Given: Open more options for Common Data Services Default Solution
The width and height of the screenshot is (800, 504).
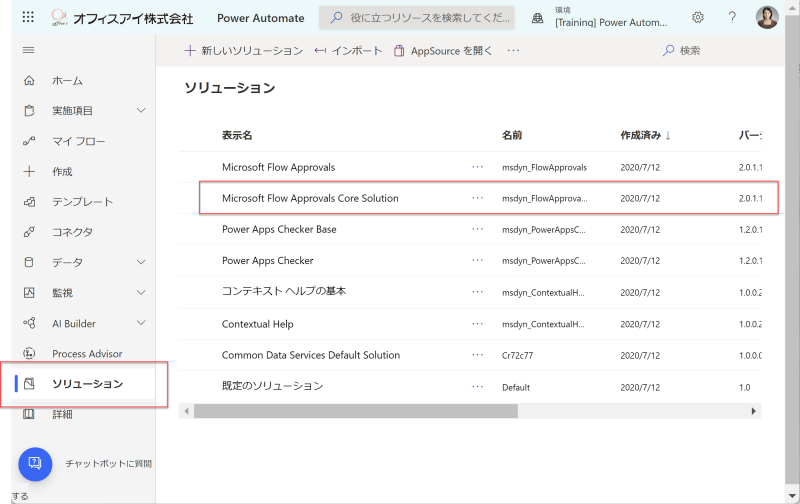Looking at the screenshot, I should (478, 355).
